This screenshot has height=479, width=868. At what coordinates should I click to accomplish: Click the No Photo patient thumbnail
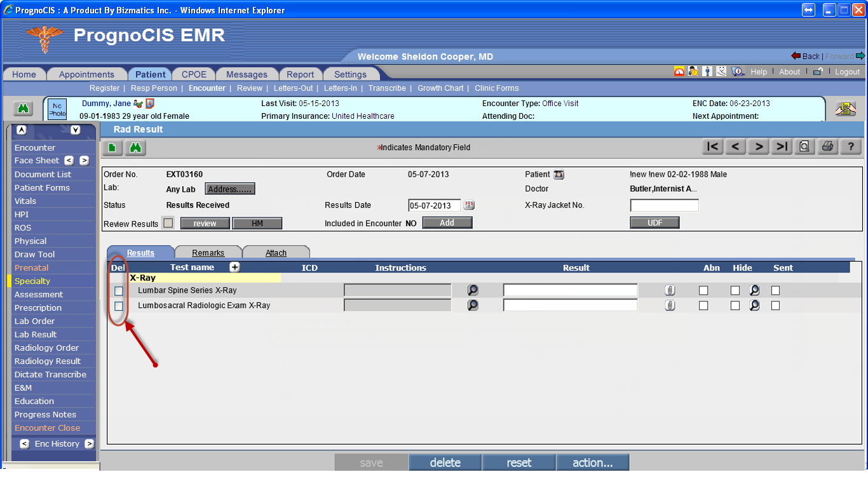coord(57,109)
